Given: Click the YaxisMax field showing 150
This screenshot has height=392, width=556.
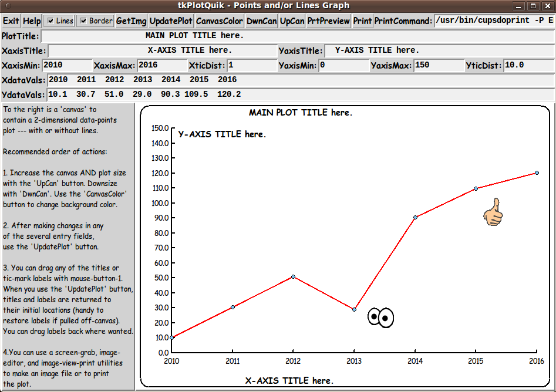Looking at the screenshot, I should 439,66.
